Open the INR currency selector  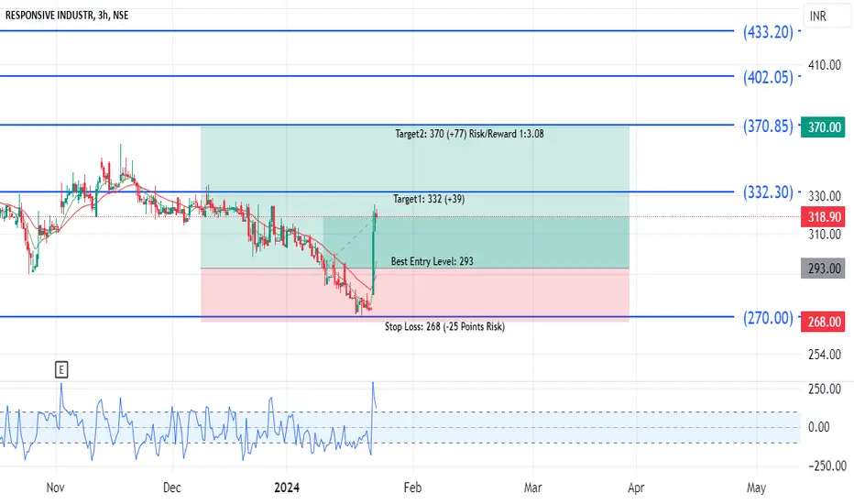(x=827, y=16)
